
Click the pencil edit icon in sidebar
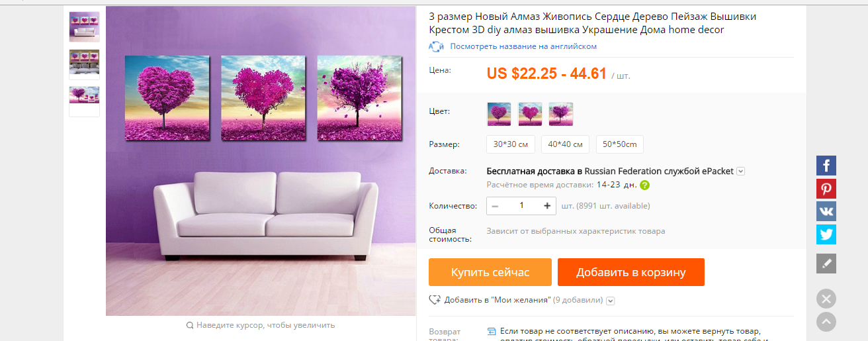826,264
